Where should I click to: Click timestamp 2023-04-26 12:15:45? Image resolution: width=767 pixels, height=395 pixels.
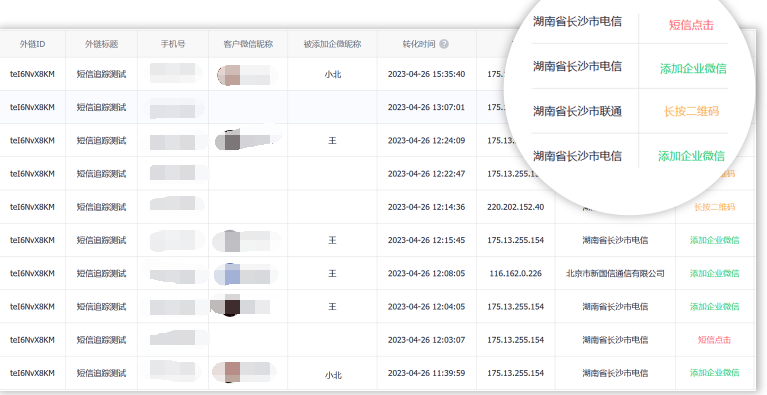(x=426, y=240)
